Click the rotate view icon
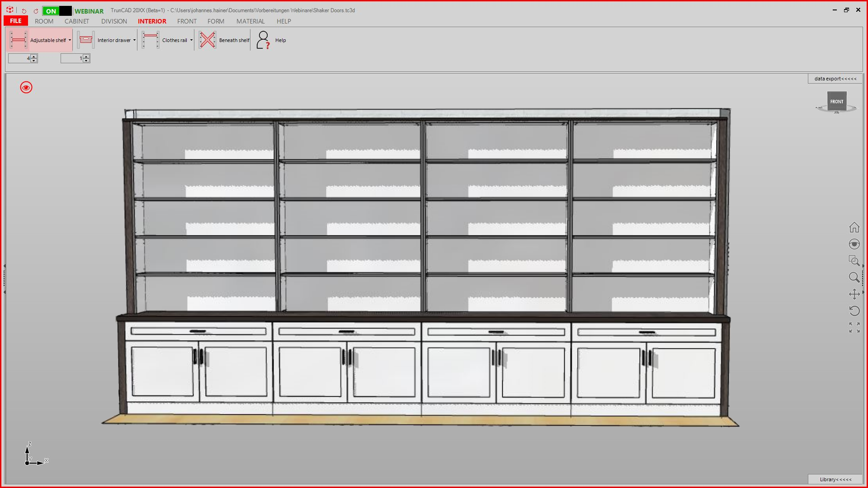Image resolution: width=868 pixels, height=488 pixels. (854, 311)
